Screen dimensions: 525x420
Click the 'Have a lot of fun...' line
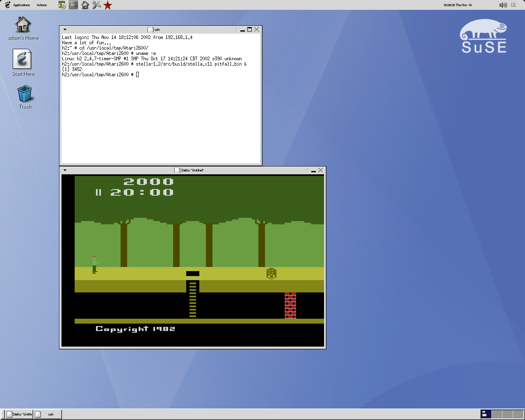click(87, 43)
